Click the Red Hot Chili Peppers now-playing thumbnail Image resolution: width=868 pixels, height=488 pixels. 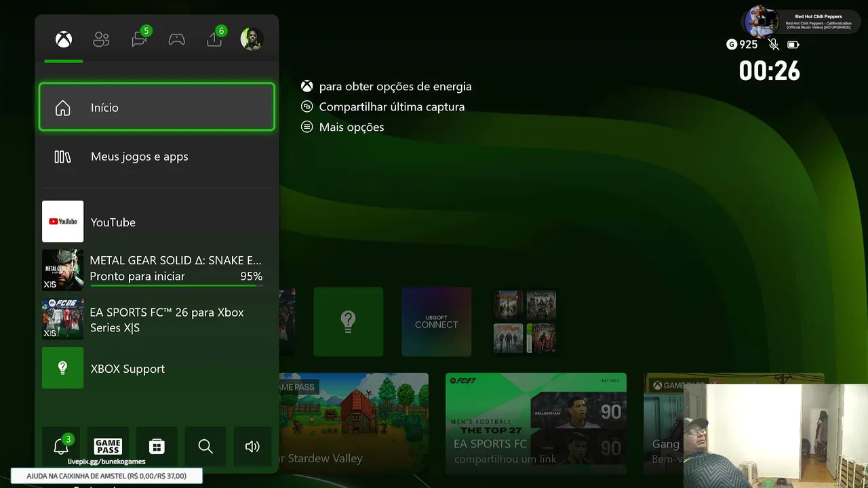click(761, 22)
